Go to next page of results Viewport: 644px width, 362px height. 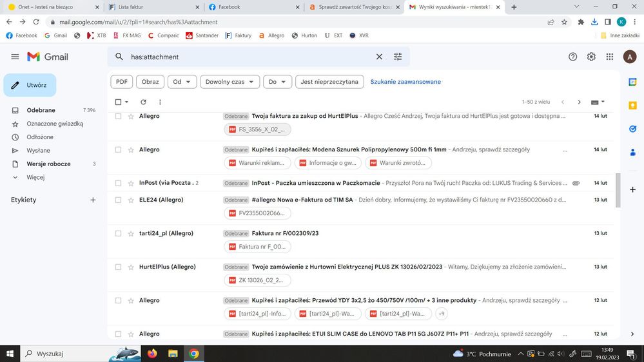(579, 102)
